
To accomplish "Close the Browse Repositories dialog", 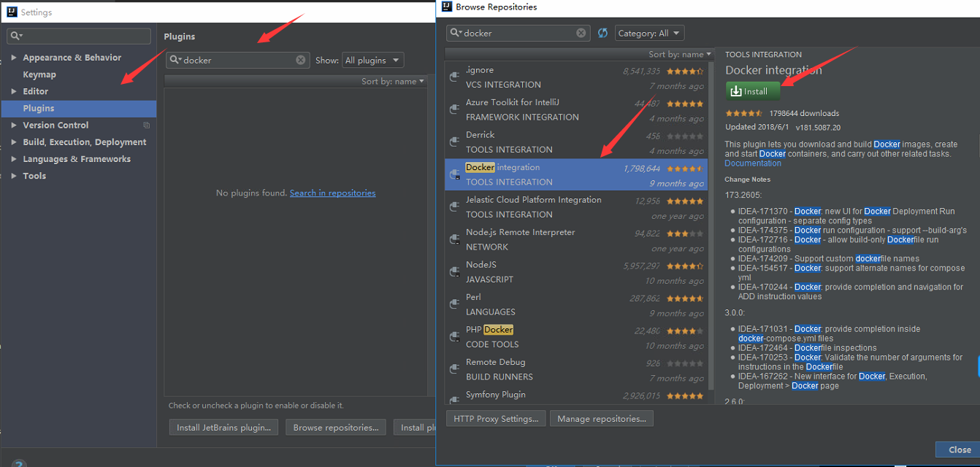I will pos(959,449).
